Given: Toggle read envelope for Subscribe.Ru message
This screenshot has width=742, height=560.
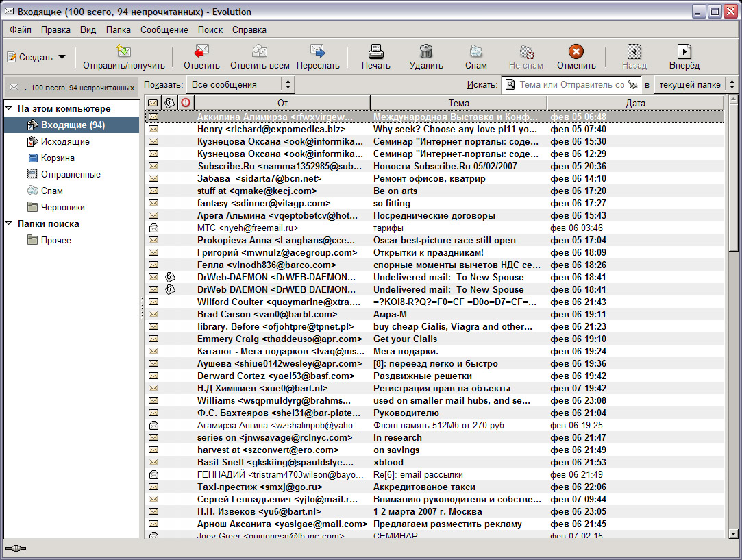Looking at the screenshot, I should click(153, 166).
